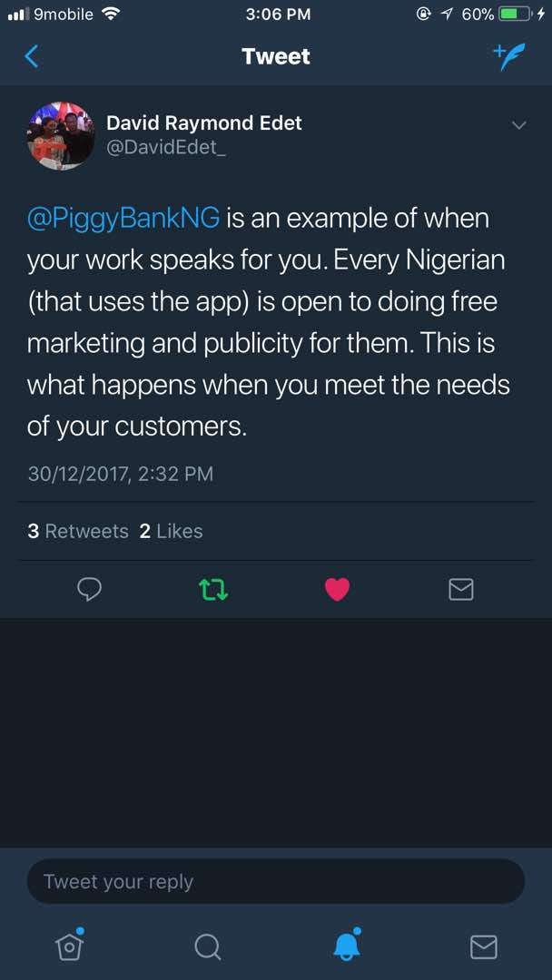This screenshot has width=552, height=980.
Task: Open the @PiggyBankNG mention link
Action: coord(123,220)
